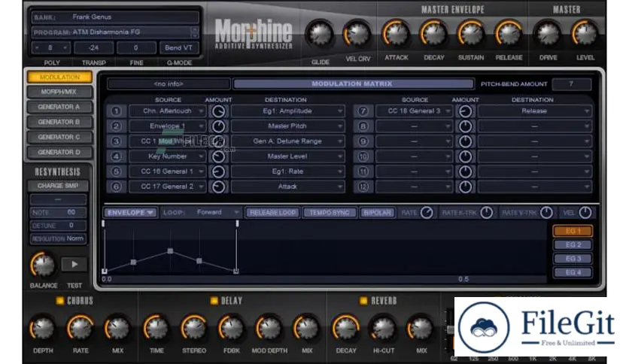Click the Chorus Rate knob
The height and width of the screenshot is (364, 629).
click(81, 329)
